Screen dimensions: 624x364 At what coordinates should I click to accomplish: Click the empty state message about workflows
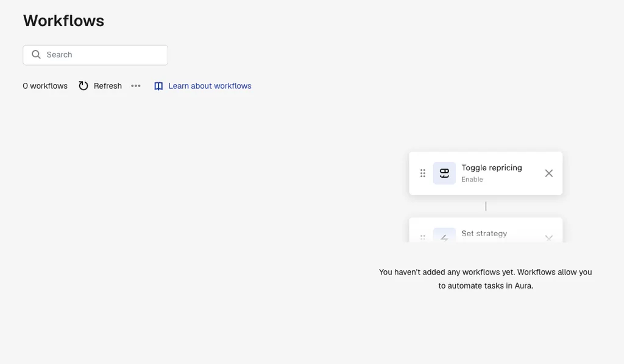coord(486,279)
